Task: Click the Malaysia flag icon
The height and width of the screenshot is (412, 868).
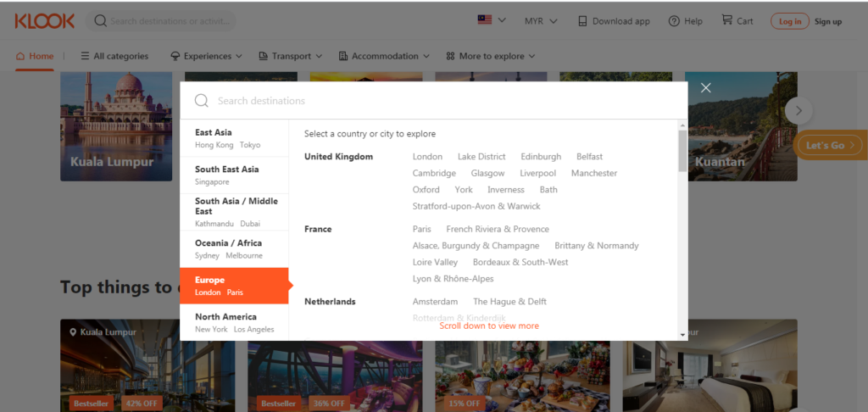Action: click(485, 20)
